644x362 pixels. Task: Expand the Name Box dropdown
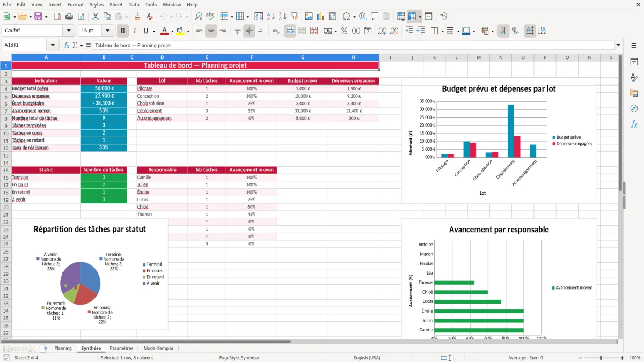click(x=53, y=45)
